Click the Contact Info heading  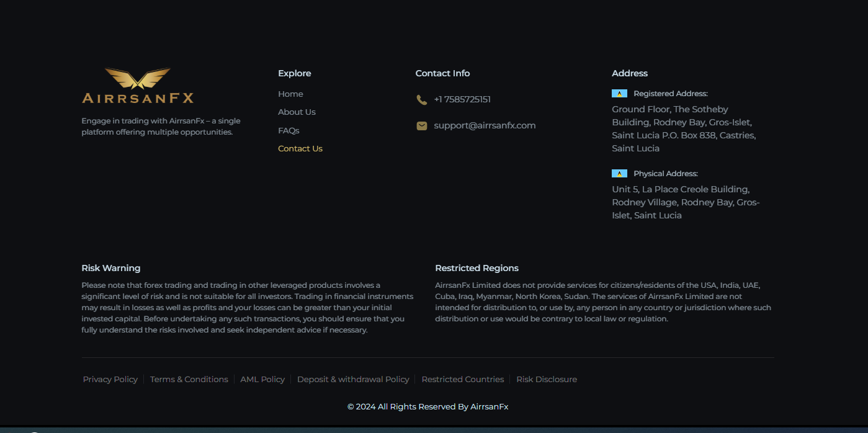pyautogui.click(x=442, y=73)
